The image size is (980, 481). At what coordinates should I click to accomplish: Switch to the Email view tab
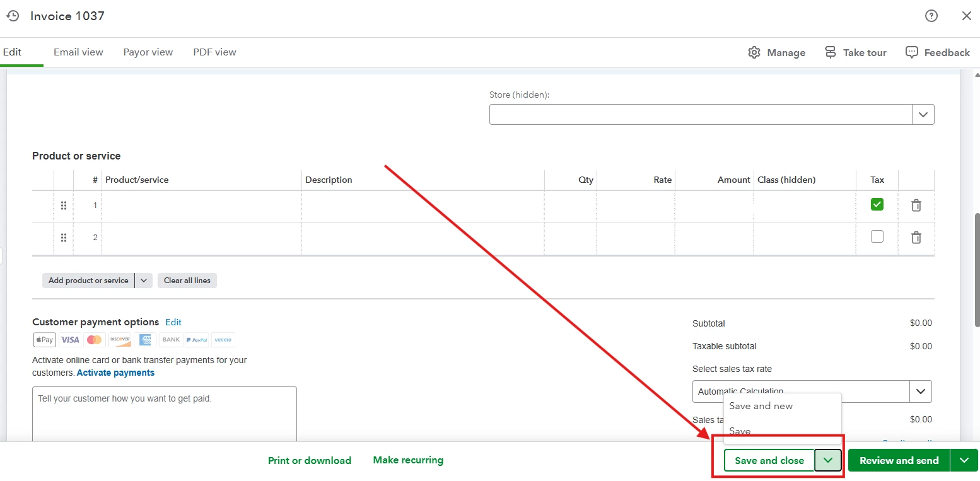point(78,52)
